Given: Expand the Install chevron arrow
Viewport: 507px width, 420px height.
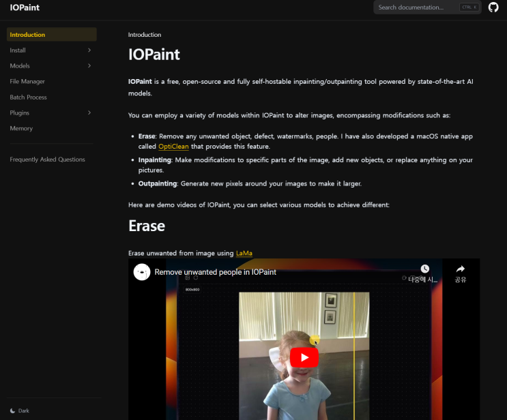Looking at the screenshot, I should coord(89,50).
